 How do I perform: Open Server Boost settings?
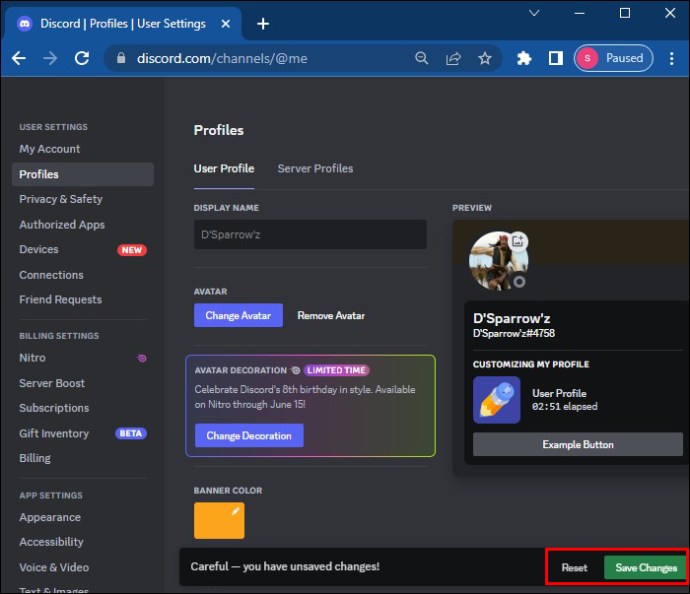click(x=83, y=383)
